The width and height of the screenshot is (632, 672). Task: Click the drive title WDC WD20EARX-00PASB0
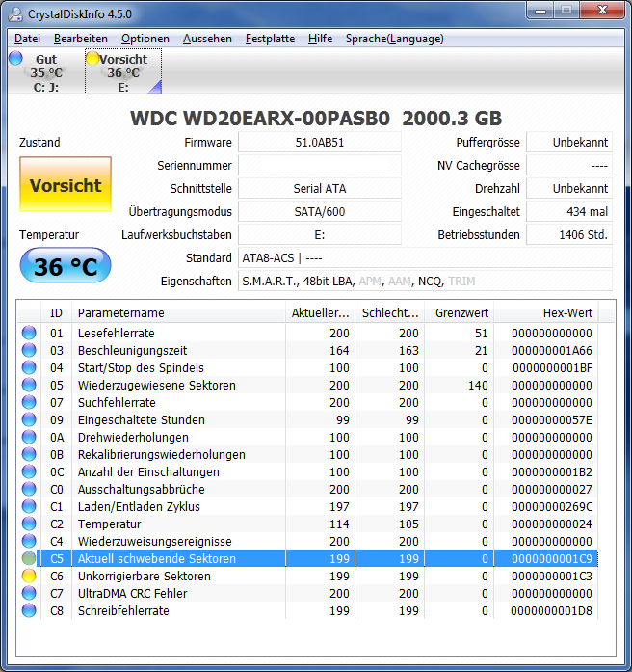click(260, 119)
